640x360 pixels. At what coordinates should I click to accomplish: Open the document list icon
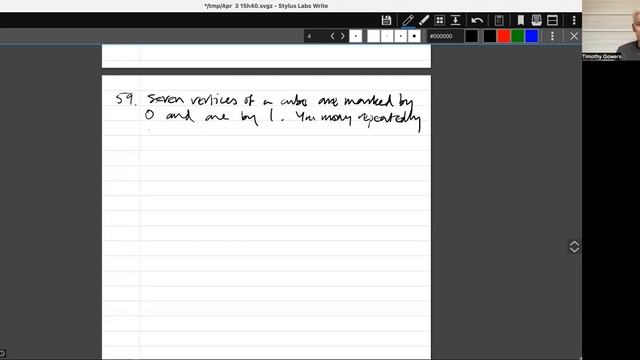coord(536,20)
